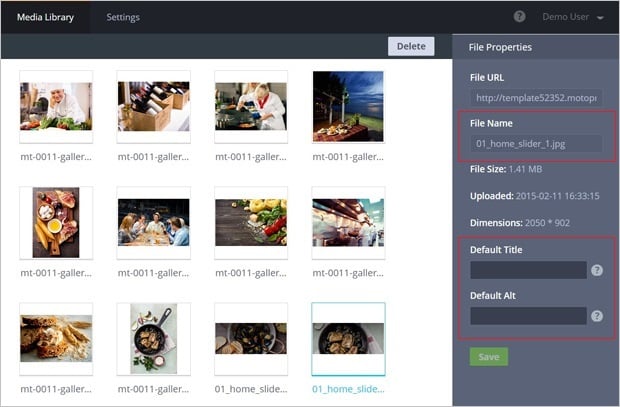Screen dimensions: 620x407
Task: Select the friends dining at table thumbnail
Action: [x=153, y=222]
